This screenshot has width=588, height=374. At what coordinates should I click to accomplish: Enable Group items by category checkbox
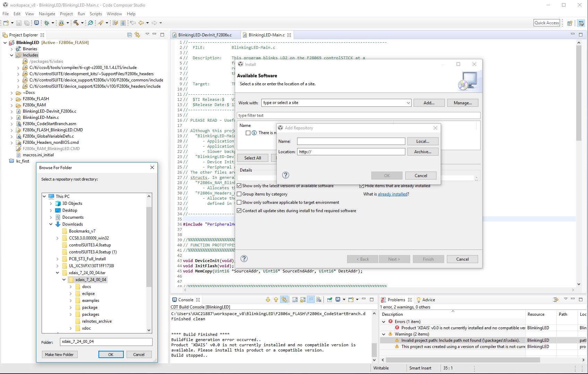(x=239, y=194)
